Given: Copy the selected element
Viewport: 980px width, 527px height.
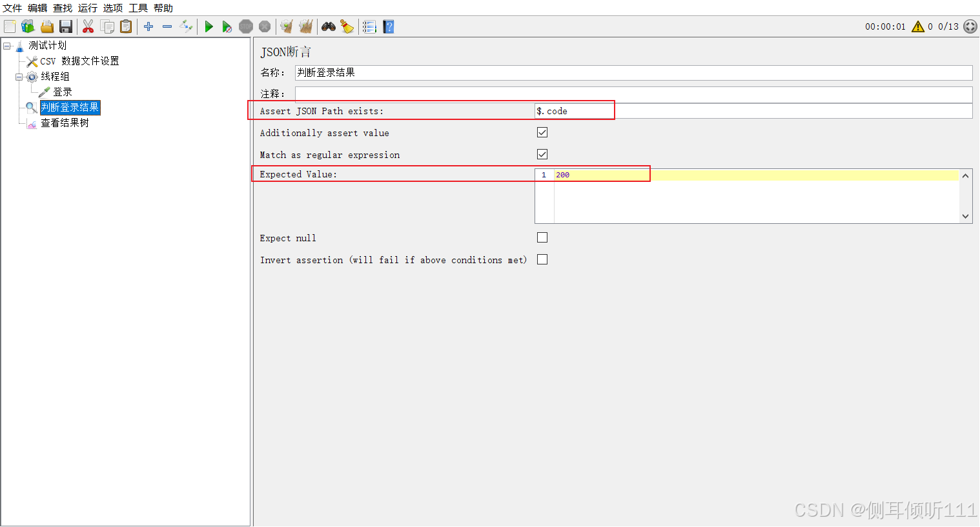Looking at the screenshot, I should pyautogui.click(x=107, y=26).
